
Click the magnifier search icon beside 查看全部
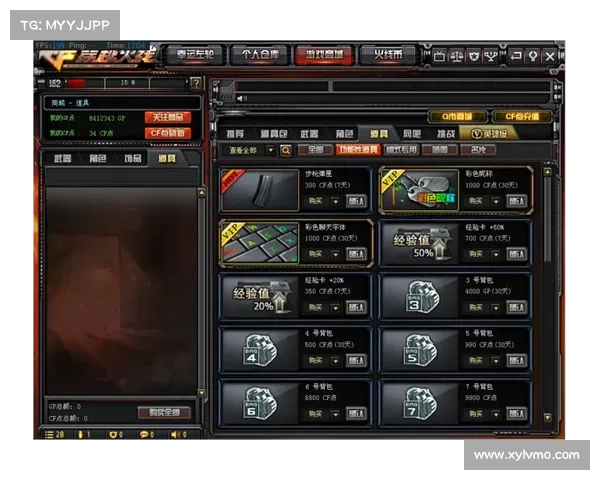(x=285, y=150)
